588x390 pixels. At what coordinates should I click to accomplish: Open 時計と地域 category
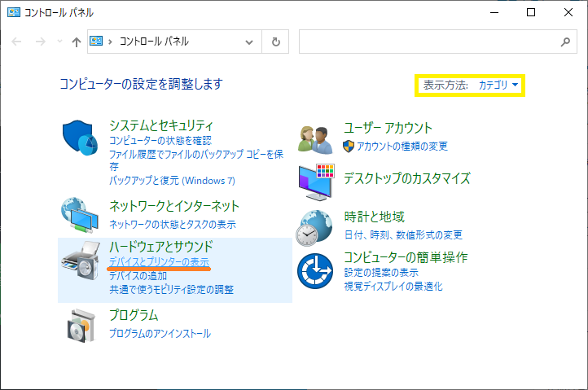click(375, 217)
